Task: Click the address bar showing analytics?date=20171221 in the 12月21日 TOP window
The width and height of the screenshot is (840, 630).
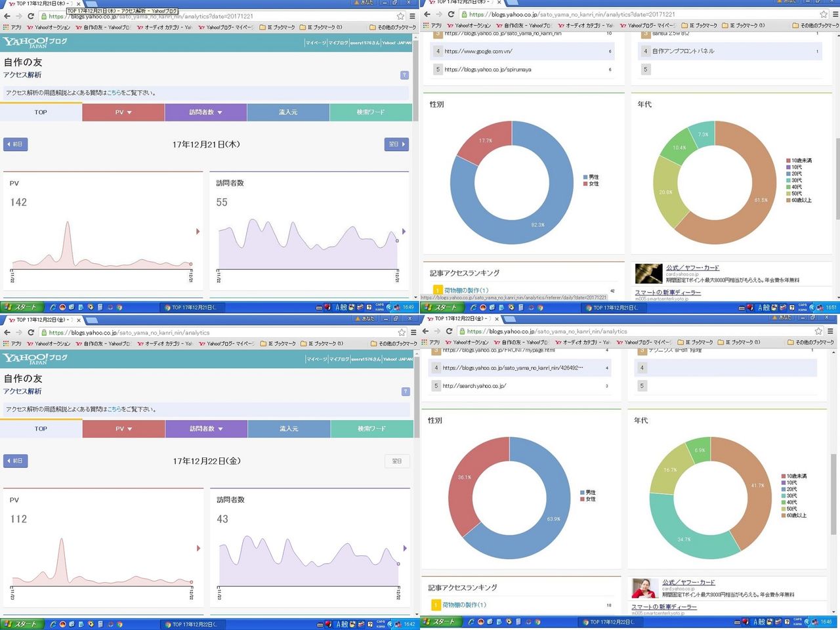Action: pyautogui.click(x=217, y=16)
